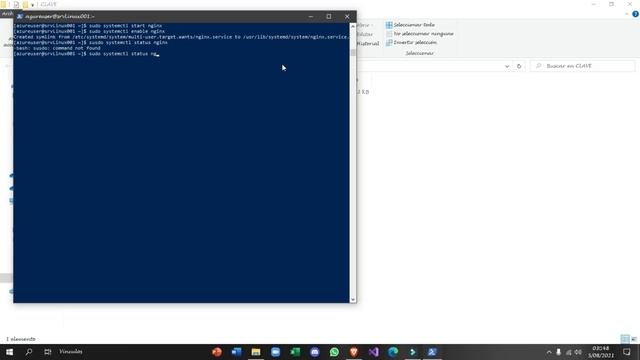
Task: Click the 'Vínculos' taskbar toolbar label
Action: click(71, 351)
